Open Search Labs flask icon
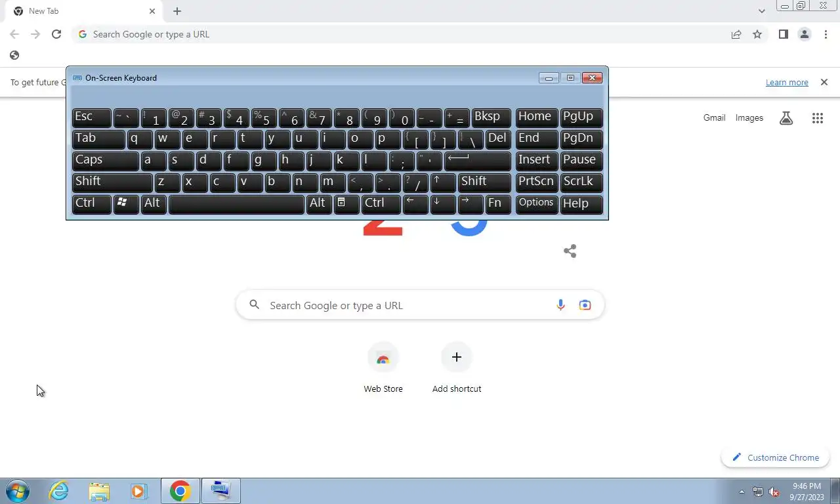Image resolution: width=840 pixels, height=504 pixels. 786,118
